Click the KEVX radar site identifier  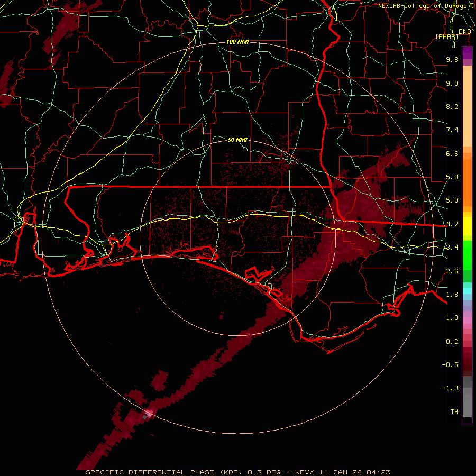[305, 472]
